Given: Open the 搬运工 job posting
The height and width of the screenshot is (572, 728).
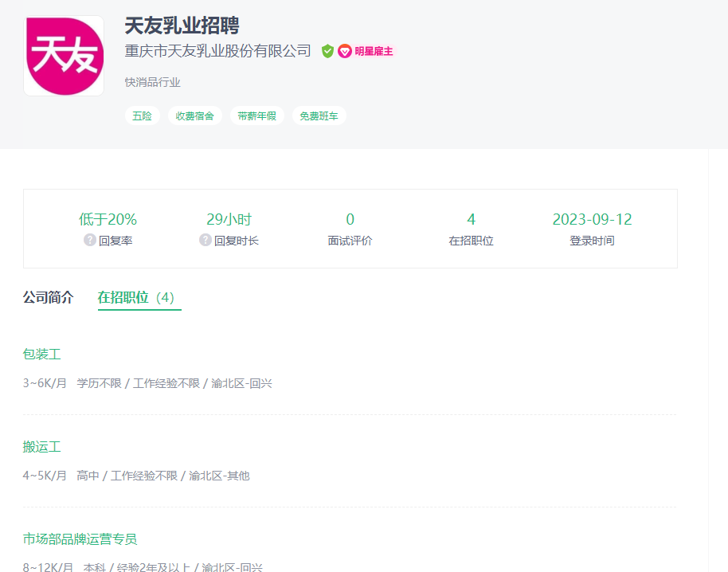Looking at the screenshot, I should tap(41, 447).
